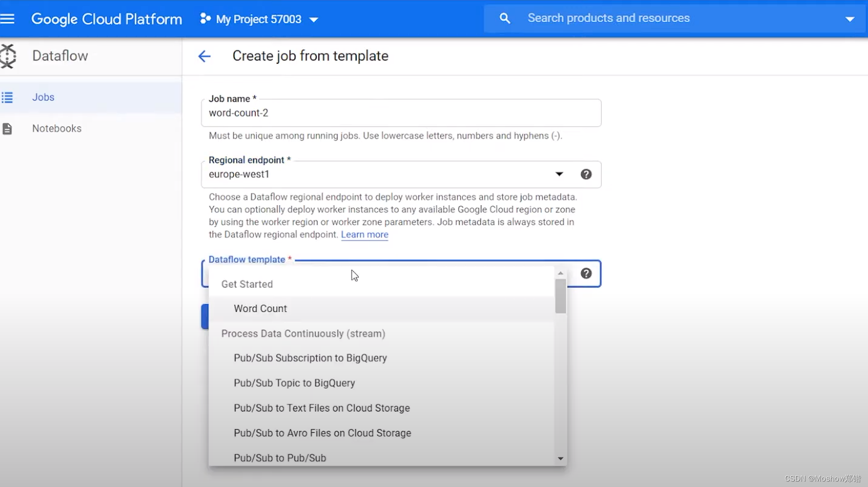Open the Regional endpoint dropdown arrow
868x487 pixels.
pyautogui.click(x=559, y=174)
